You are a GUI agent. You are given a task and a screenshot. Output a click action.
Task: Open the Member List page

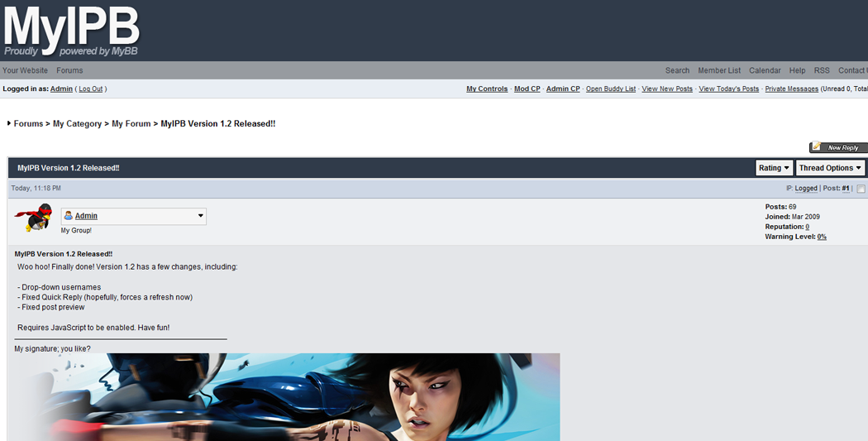point(719,70)
